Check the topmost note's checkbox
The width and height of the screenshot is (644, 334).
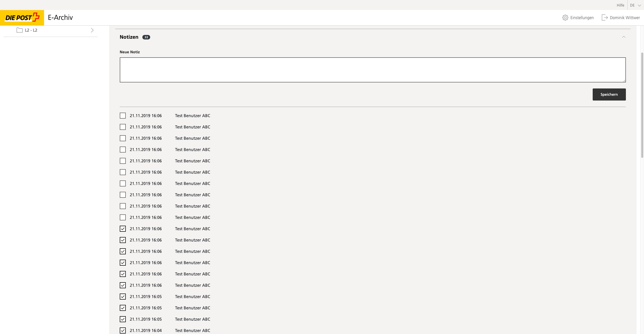123,116
